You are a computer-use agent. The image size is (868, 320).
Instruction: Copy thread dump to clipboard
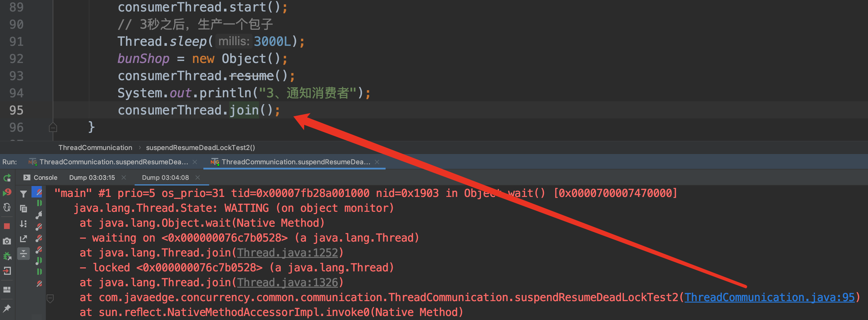[x=23, y=209]
